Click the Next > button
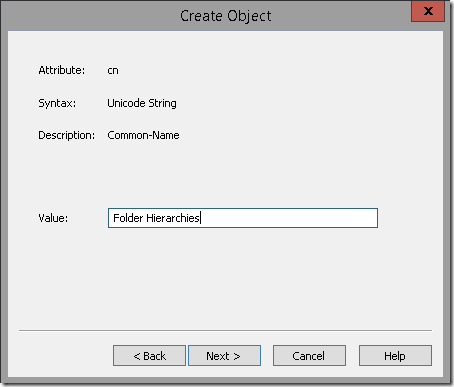 pyautogui.click(x=224, y=356)
